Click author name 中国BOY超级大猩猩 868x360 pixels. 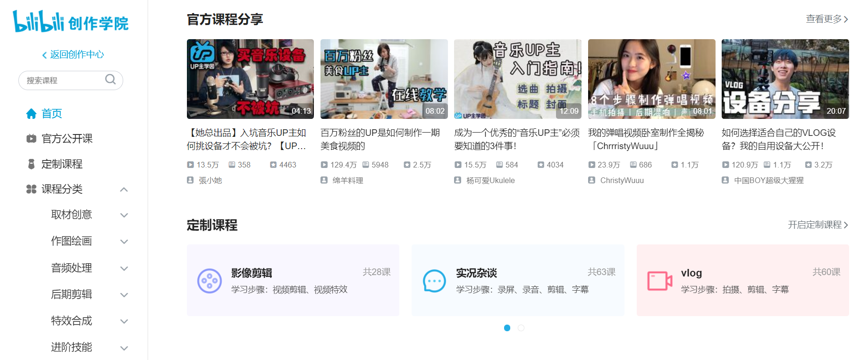[x=769, y=180]
